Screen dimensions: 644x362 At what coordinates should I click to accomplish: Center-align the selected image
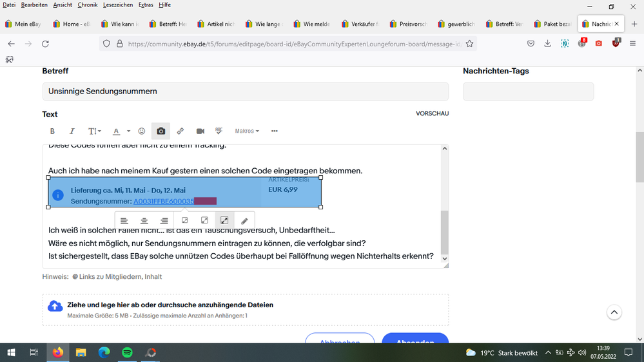click(x=144, y=221)
